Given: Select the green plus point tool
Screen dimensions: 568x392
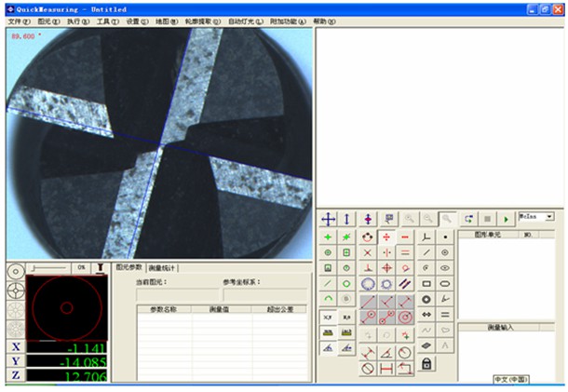Looking at the screenshot, I should pyautogui.click(x=328, y=237).
